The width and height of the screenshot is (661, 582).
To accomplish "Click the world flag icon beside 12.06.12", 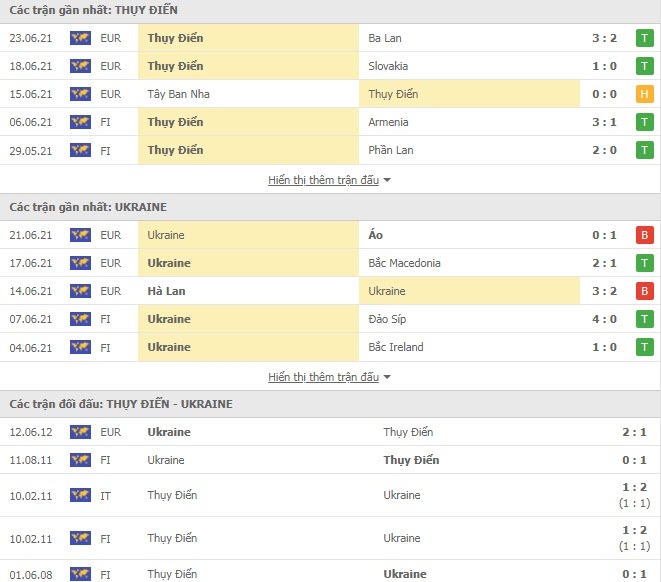I will coord(80,432).
